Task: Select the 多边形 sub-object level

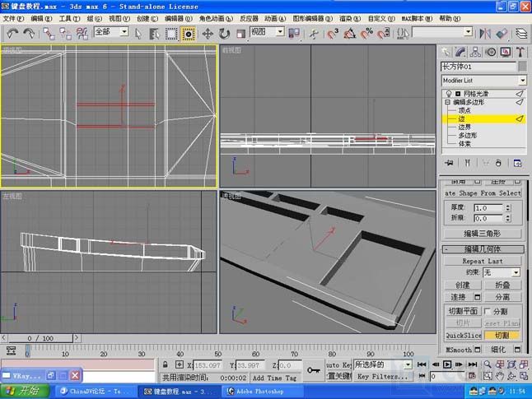Action: (x=468, y=135)
